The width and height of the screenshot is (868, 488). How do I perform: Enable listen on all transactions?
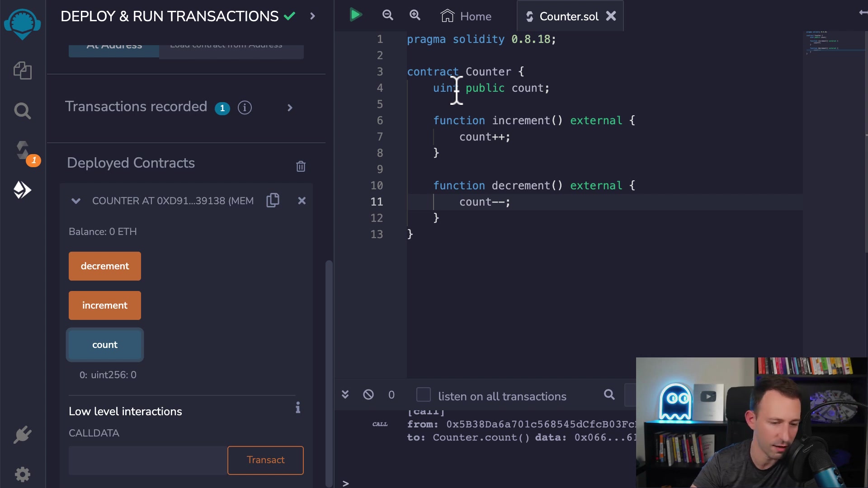pos(423,394)
